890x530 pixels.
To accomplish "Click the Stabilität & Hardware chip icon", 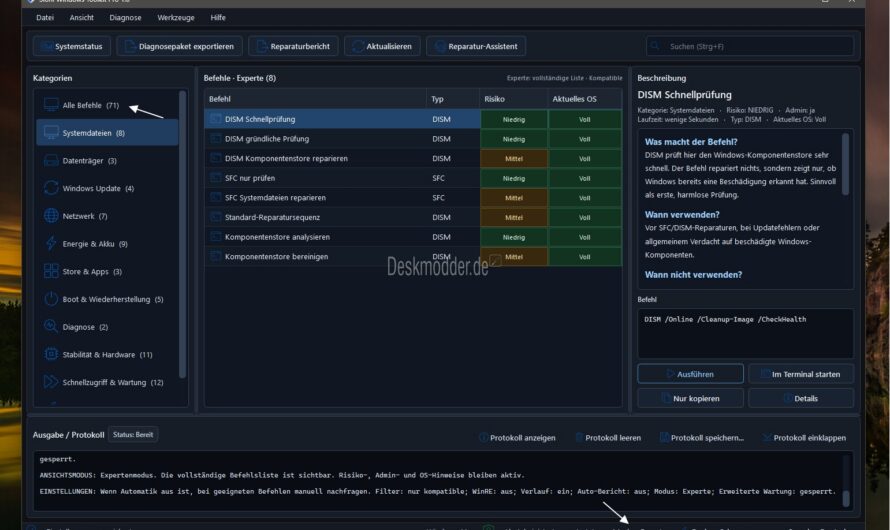I will pos(51,354).
